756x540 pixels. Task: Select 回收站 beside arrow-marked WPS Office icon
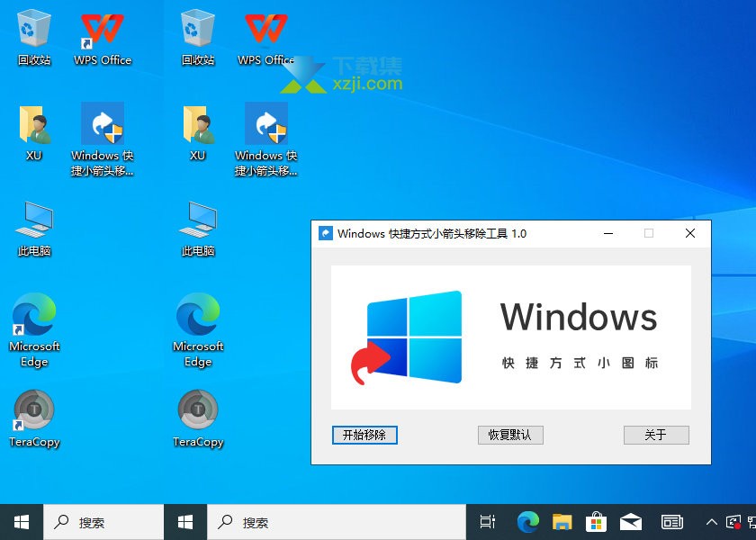[34, 39]
